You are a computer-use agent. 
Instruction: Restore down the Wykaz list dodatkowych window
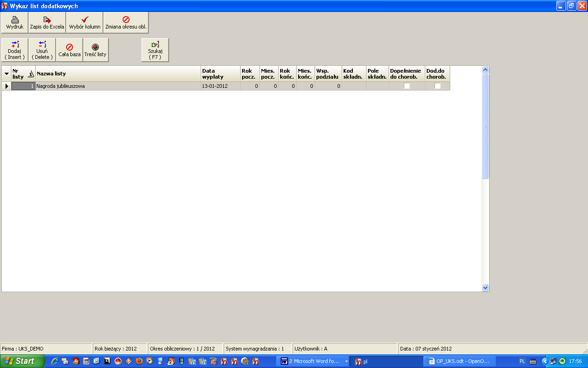pyautogui.click(x=571, y=6)
